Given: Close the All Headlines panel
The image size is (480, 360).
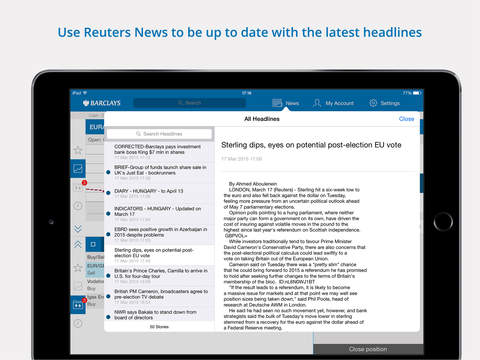Looking at the screenshot, I should pos(406,119).
